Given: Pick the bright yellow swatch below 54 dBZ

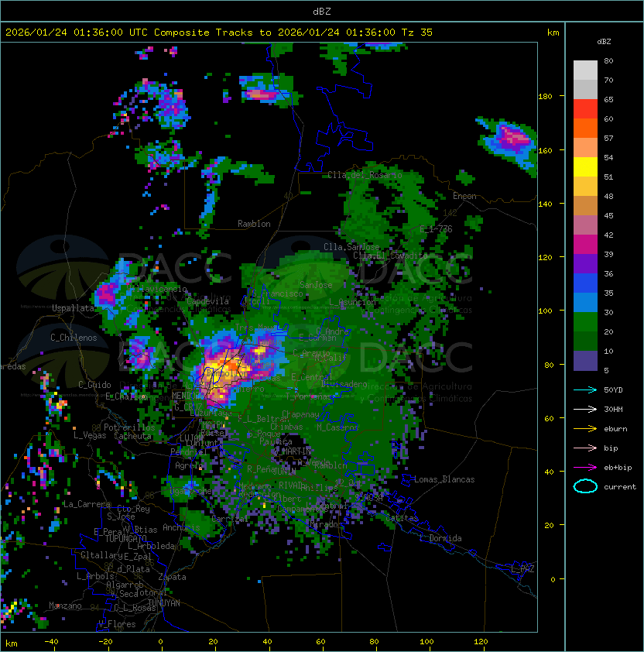Looking at the screenshot, I should pos(585,167).
